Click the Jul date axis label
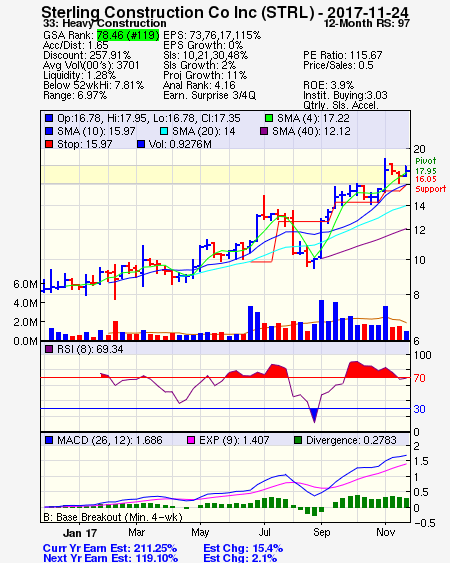 click(265, 532)
